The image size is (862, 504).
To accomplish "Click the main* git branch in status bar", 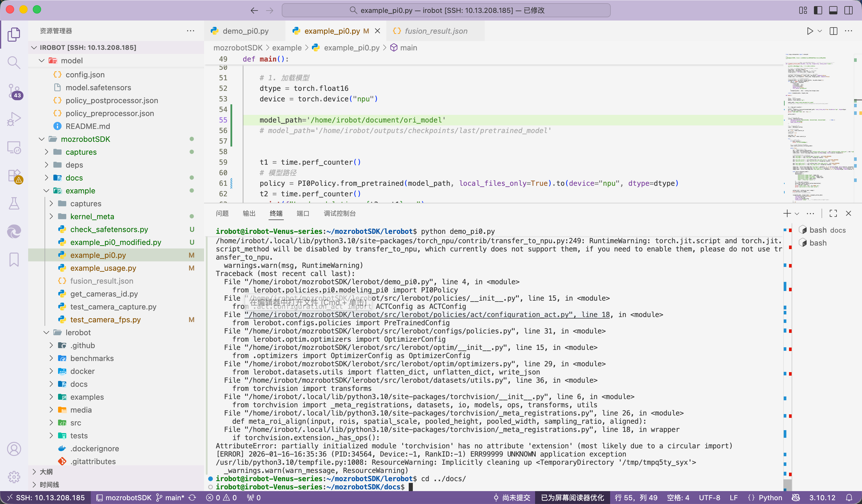I will [170, 498].
